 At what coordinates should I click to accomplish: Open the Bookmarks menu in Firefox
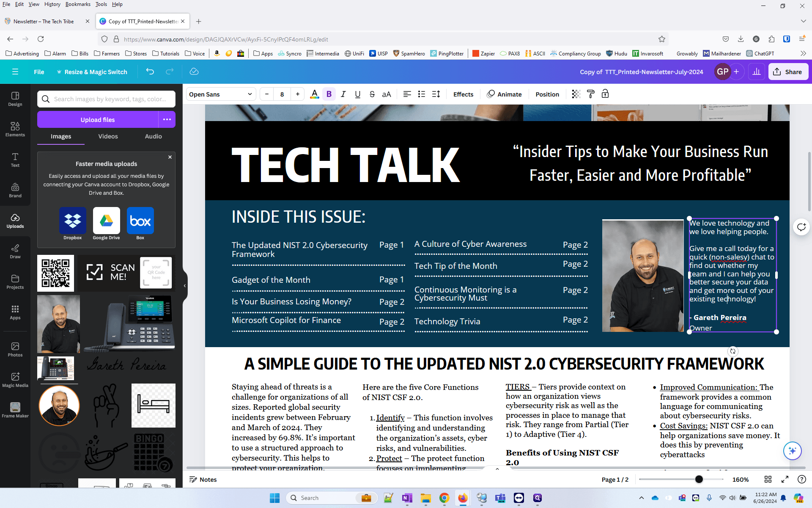(78, 4)
